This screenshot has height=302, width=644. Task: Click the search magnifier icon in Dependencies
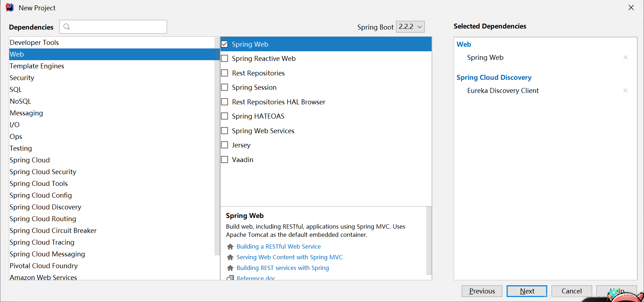pos(66,27)
